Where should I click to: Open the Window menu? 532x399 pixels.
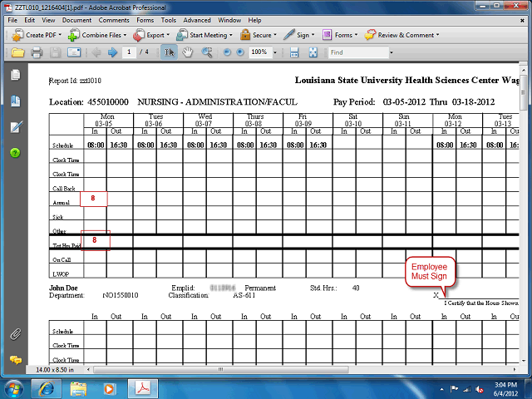pos(229,20)
